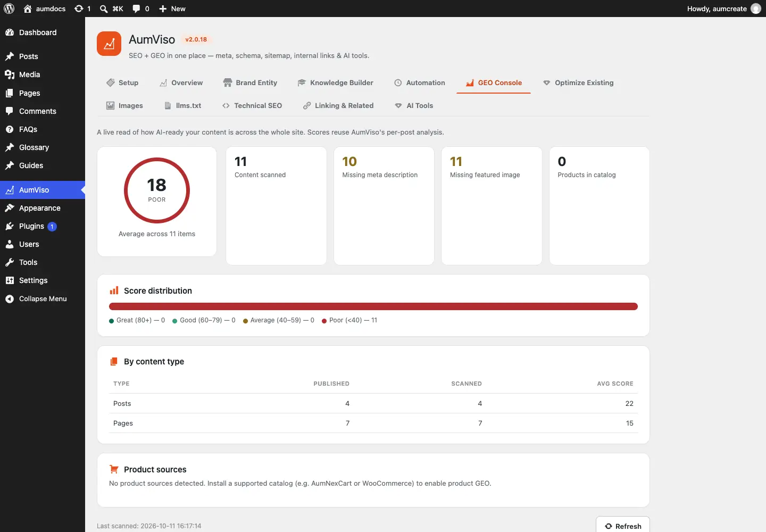Screen dimensions: 766x532
Task: Click the Plugins plug icon
Action: (10, 226)
